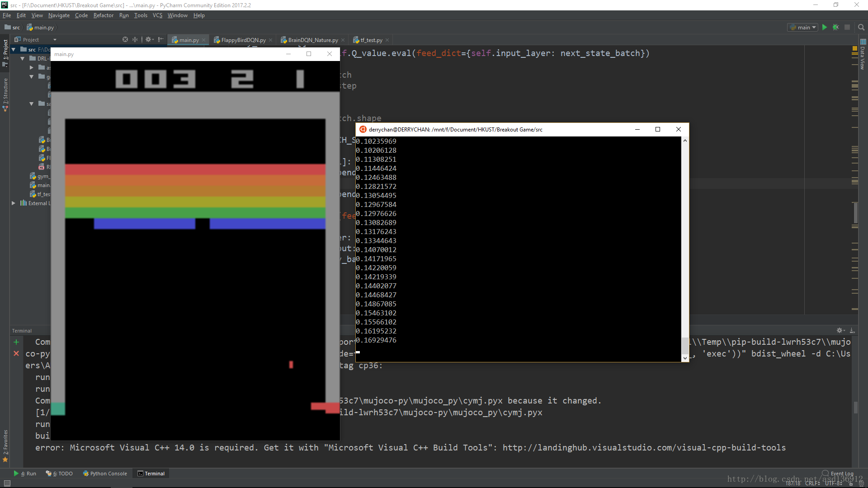
Task: Select the tf_test file in project tree
Action: [x=40, y=194]
